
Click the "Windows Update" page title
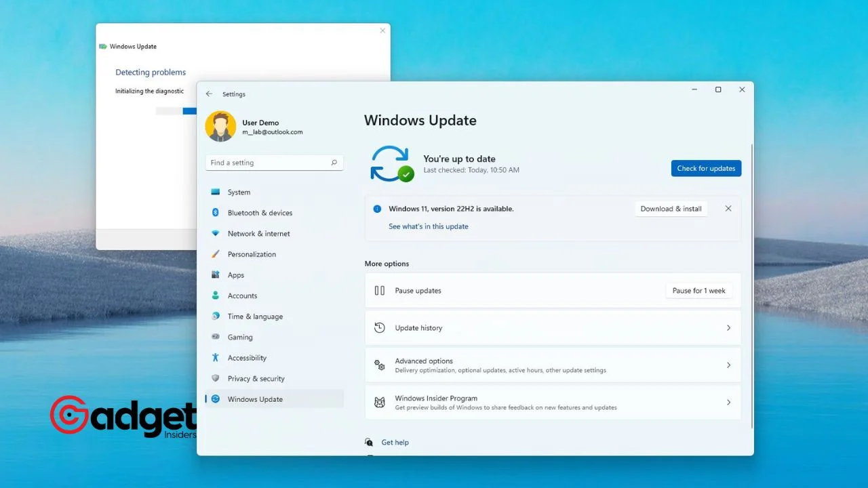click(x=420, y=121)
